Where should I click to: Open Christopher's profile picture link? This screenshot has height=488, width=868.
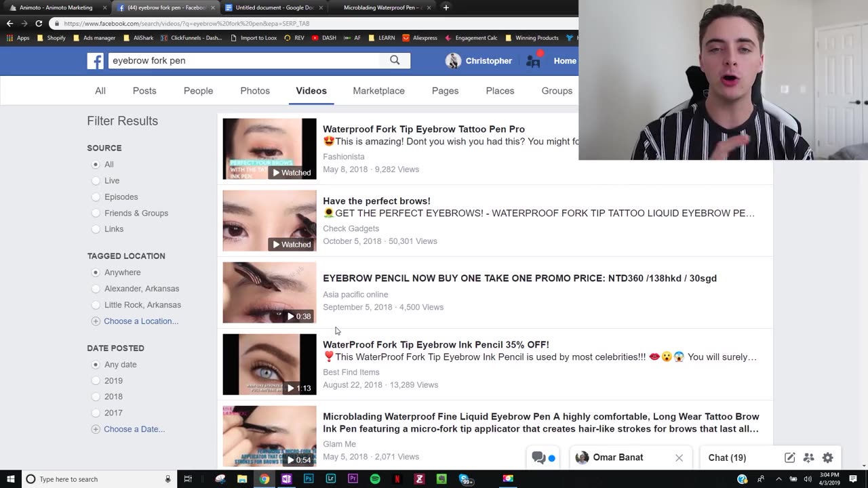pyautogui.click(x=453, y=61)
